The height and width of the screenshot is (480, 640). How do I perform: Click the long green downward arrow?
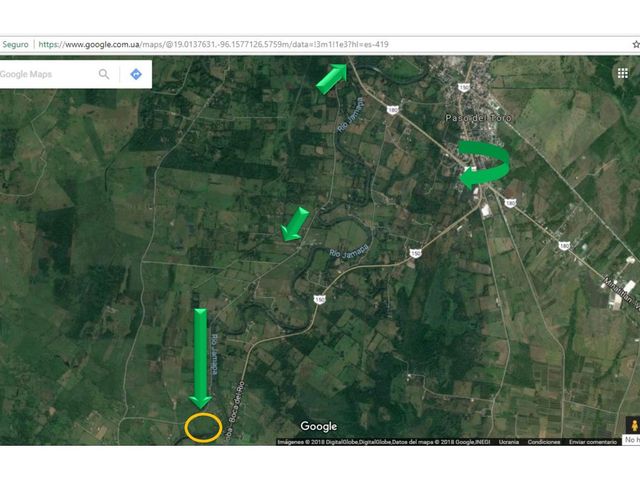pyautogui.click(x=200, y=359)
